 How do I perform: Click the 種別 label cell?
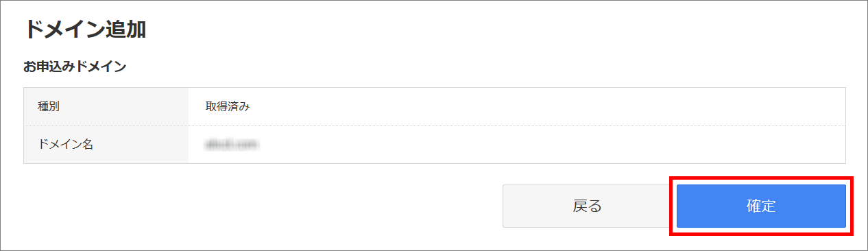[x=106, y=106]
